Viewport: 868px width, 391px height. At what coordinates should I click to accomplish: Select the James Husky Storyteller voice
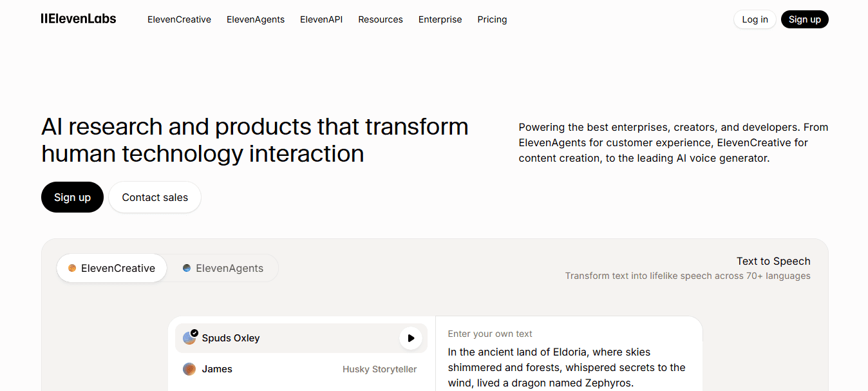point(301,368)
